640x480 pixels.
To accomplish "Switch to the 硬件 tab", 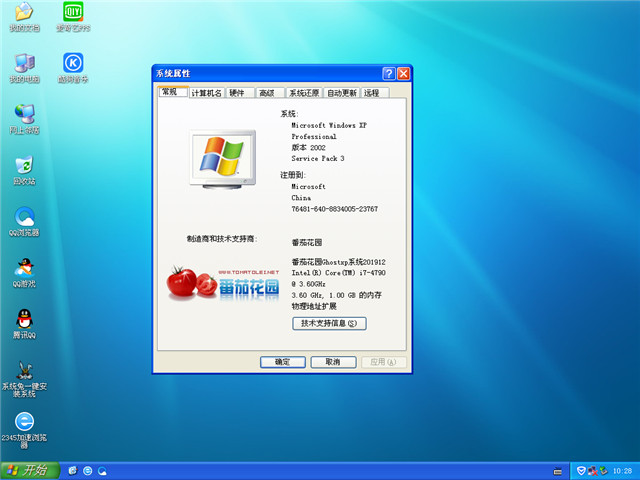I will 240,93.
